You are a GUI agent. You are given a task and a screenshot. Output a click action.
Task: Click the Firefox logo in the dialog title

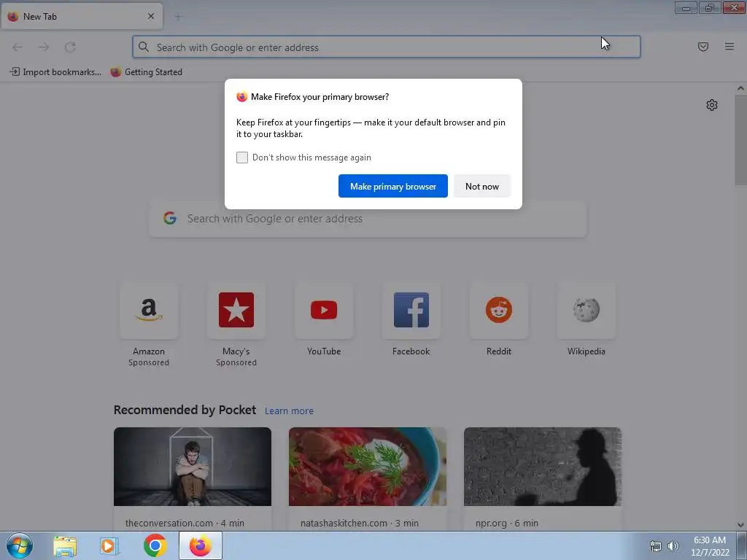click(242, 97)
